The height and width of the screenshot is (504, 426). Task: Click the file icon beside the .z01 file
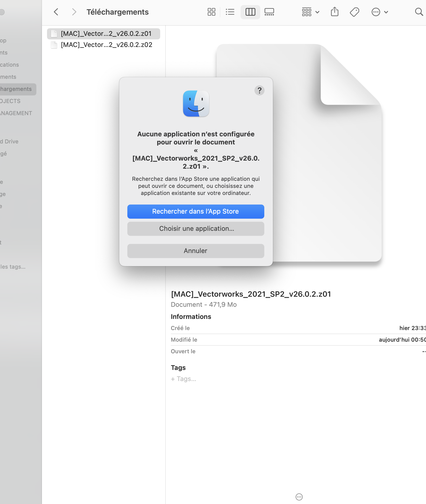click(54, 34)
